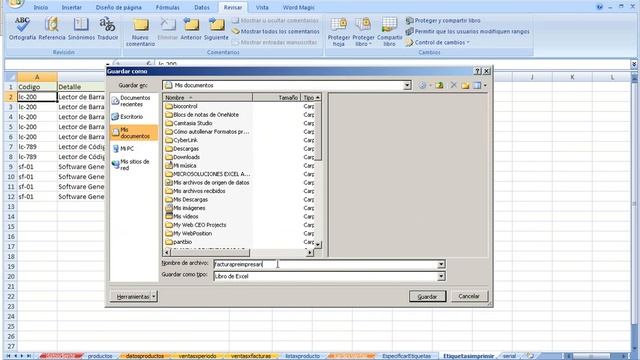Image resolution: width=640 pixels, height=360 pixels.
Task: Open the dialog help question mark
Action: tap(478, 71)
